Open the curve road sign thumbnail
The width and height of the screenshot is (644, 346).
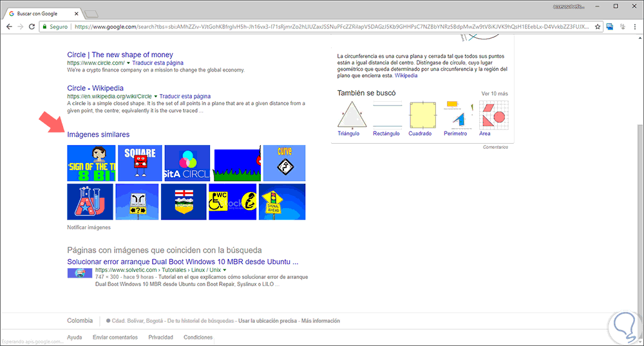point(284,163)
